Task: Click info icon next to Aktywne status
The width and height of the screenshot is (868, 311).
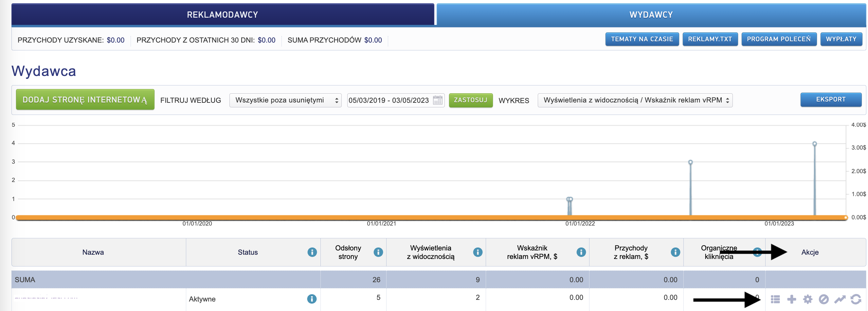Action: pos(312,299)
